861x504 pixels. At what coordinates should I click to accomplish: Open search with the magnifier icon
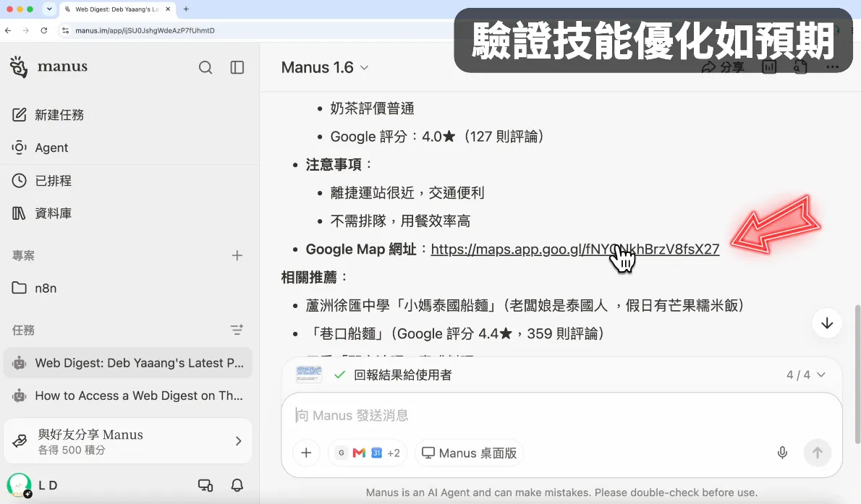coord(205,67)
